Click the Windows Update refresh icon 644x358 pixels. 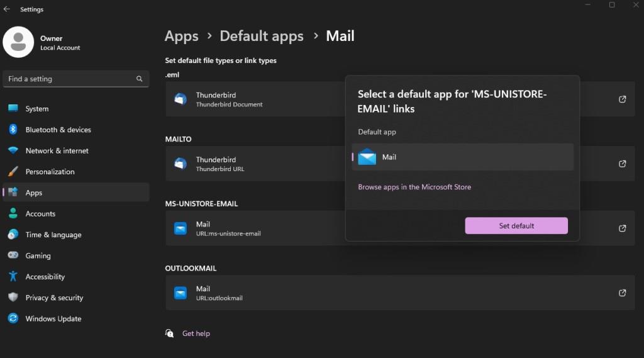[13, 318]
